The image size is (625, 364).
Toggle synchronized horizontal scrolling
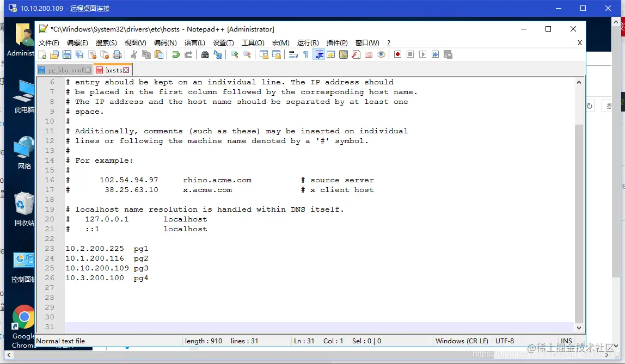276,54
